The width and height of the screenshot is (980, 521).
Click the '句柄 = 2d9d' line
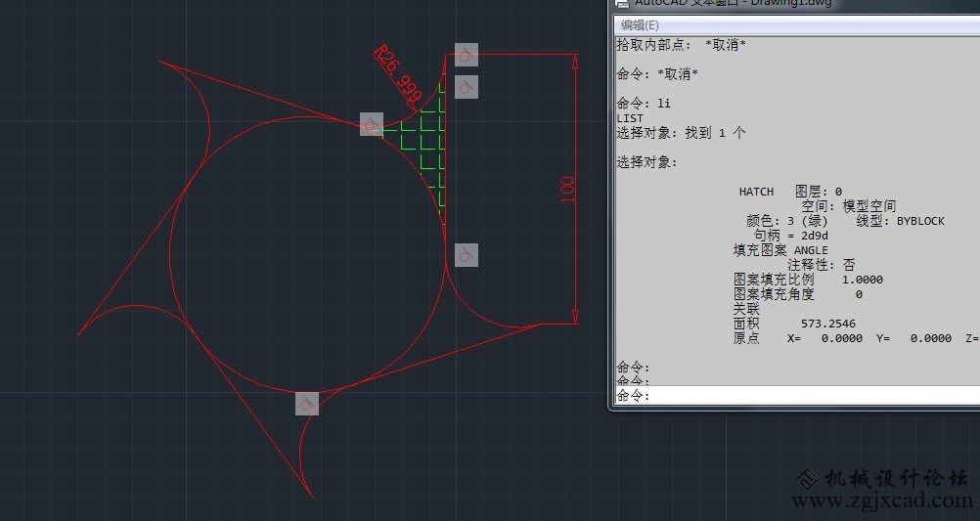(790, 236)
